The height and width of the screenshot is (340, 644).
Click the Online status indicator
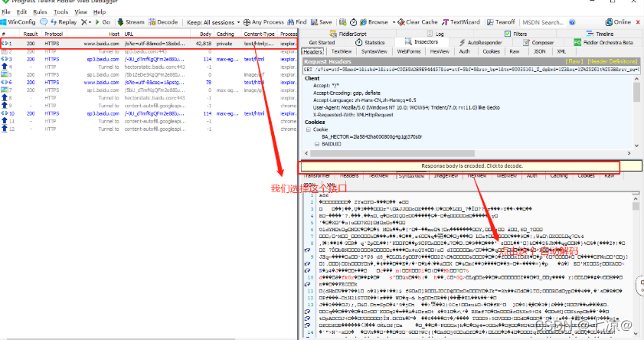tap(618, 22)
